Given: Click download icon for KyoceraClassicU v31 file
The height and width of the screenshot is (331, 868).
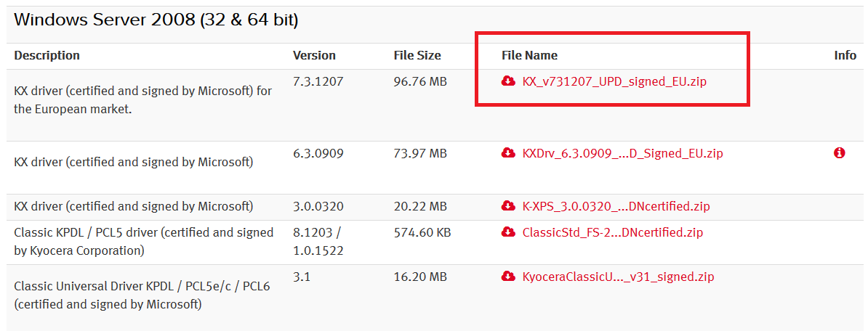Looking at the screenshot, I should coord(508,277).
